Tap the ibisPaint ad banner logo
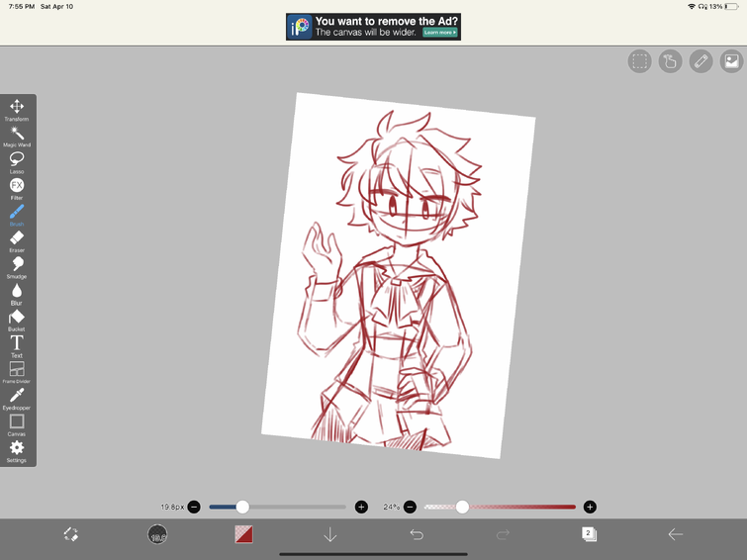747x560 pixels. 300,27
